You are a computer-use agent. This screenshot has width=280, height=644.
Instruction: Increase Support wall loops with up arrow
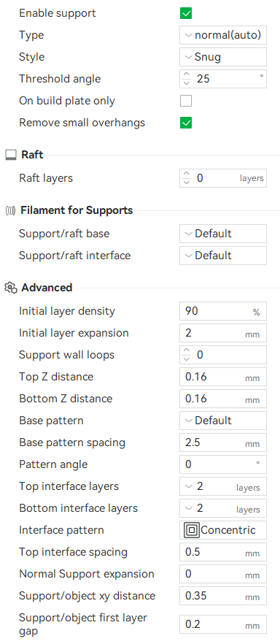[x=187, y=351]
